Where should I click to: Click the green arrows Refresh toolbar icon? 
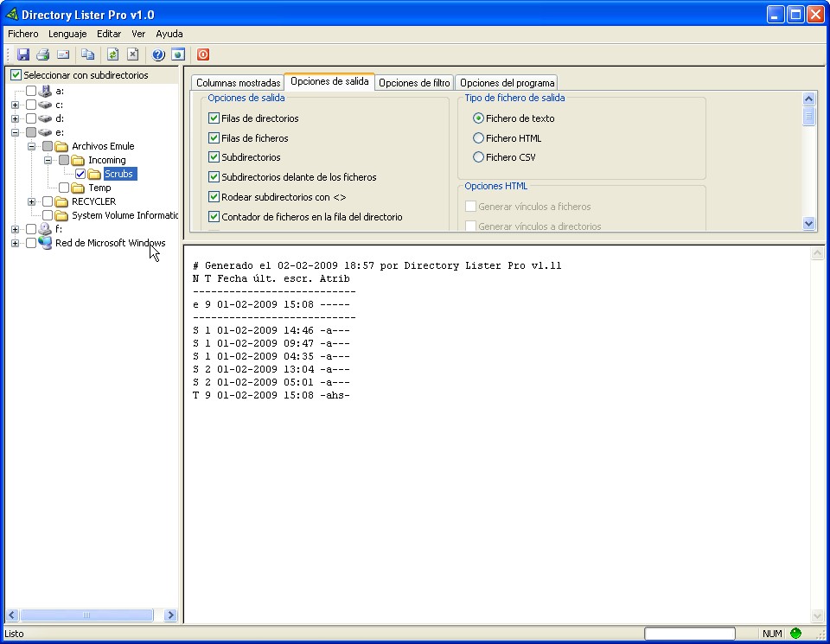tap(112, 54)
